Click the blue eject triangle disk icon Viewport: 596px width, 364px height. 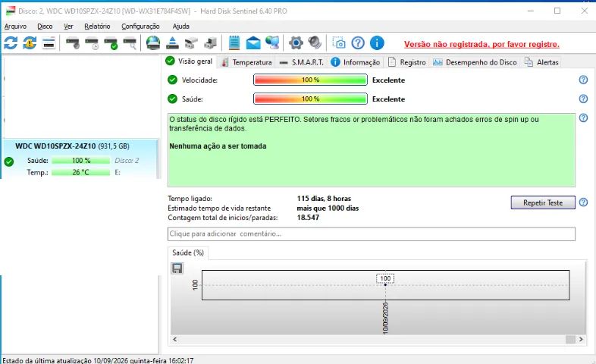click(x=172, y=43)
